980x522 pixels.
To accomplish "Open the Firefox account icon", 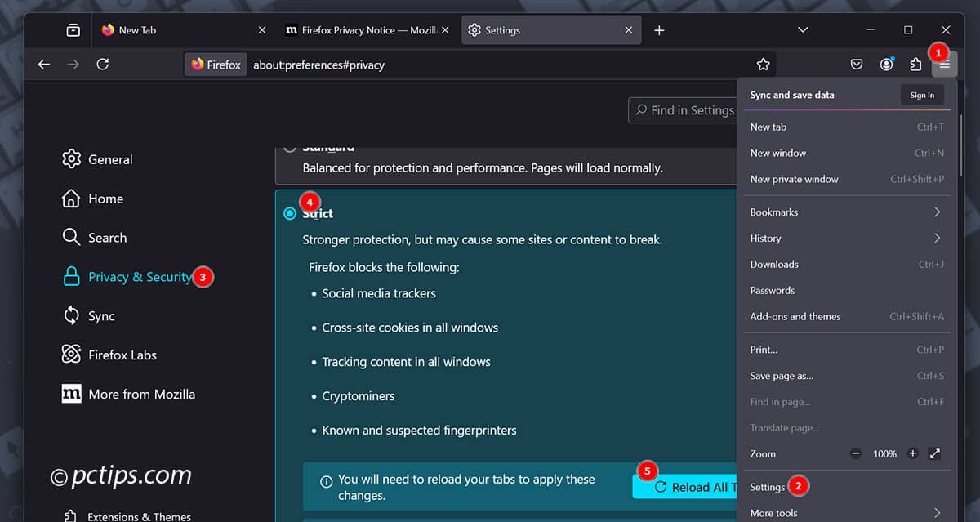I will pos(886,65).
